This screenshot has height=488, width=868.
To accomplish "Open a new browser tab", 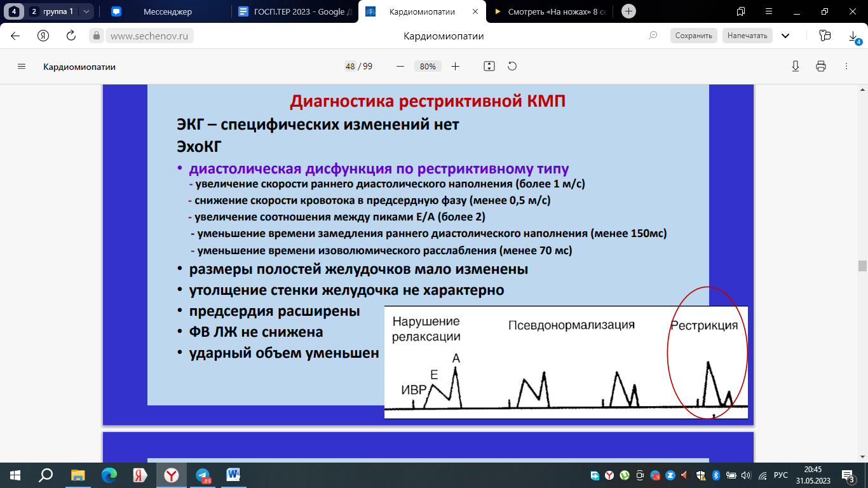I will [x=628, y=11].
